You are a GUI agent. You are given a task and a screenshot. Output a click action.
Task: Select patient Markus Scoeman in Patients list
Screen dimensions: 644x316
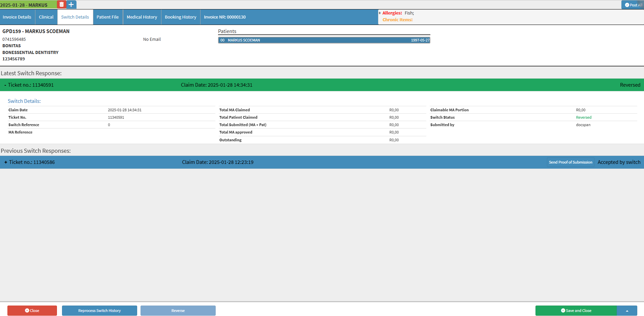pyautogui.click(x=324, y=40)
